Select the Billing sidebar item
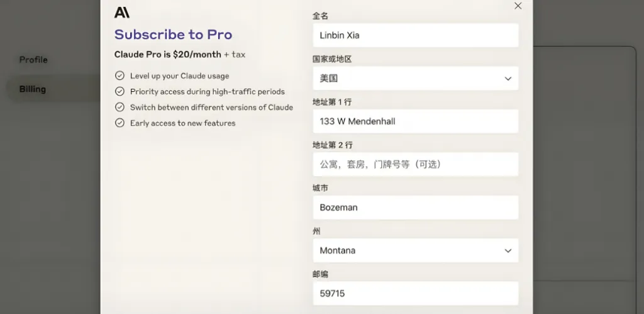This screenshot has height=314, width=644. point(33,89)
